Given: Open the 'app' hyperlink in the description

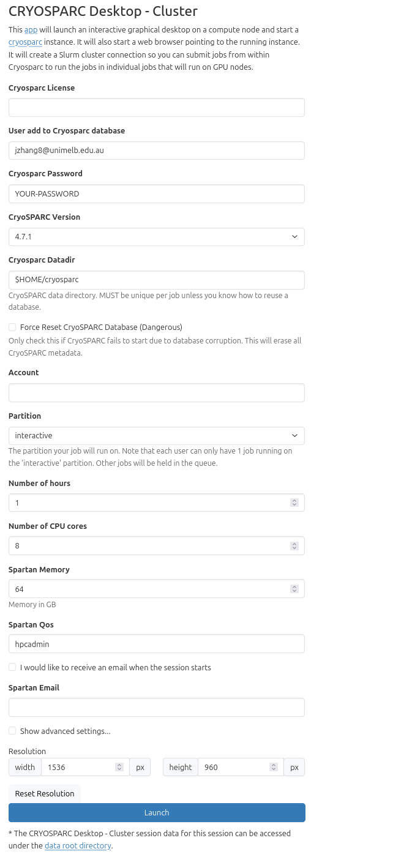Looking at the screenshot, I should click(31, 30).
